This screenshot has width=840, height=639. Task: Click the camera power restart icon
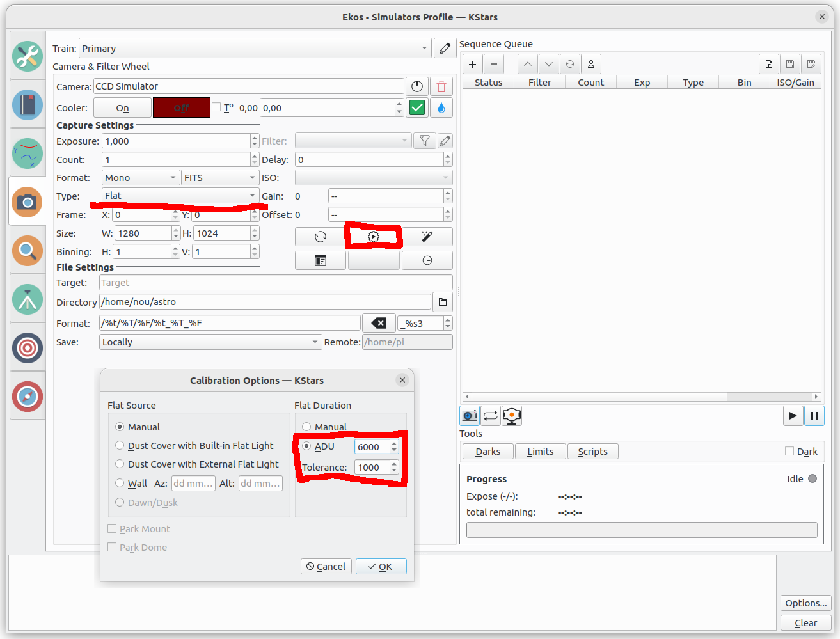[417, 86]
